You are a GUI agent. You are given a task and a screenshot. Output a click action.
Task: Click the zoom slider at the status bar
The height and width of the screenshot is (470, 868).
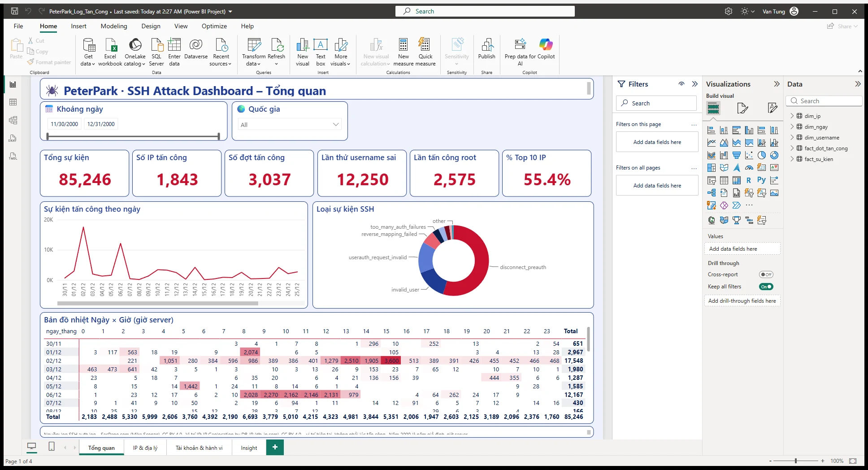[796, 461]
